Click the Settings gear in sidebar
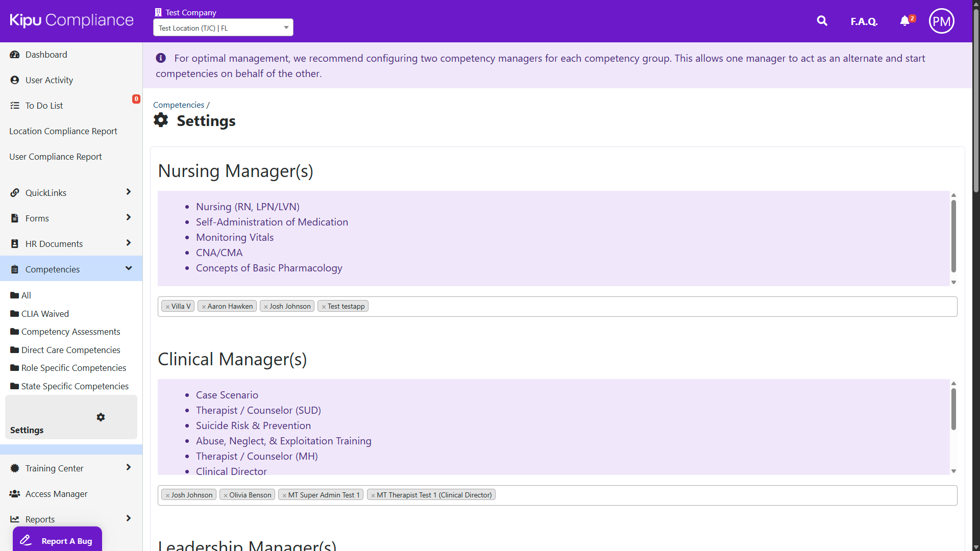The height and width of the screenshot is (551, 980). (x=101, y=417)
